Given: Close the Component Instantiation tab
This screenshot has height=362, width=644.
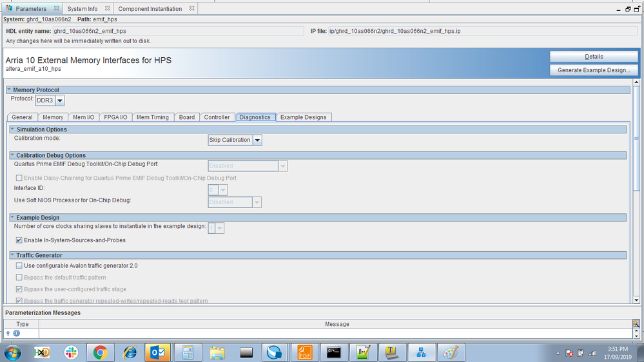Looking at the screenshot, I should click(x=192, y=8).
